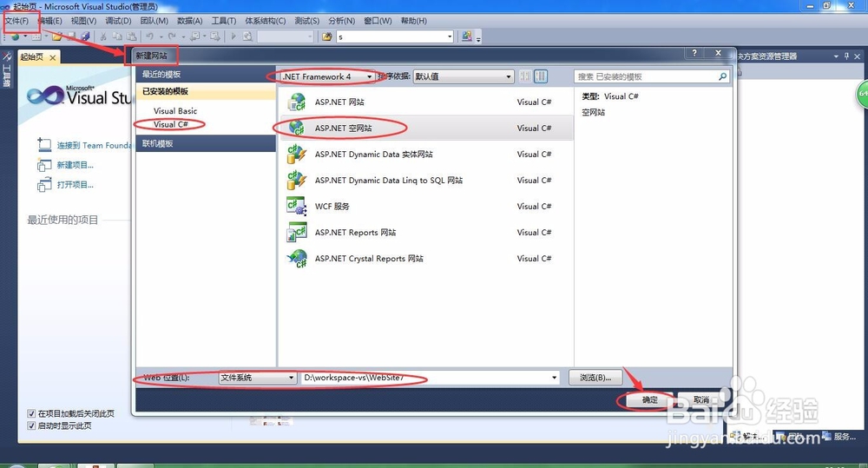Select Visual Basic in installed templates tree

[x=175, y=111]
